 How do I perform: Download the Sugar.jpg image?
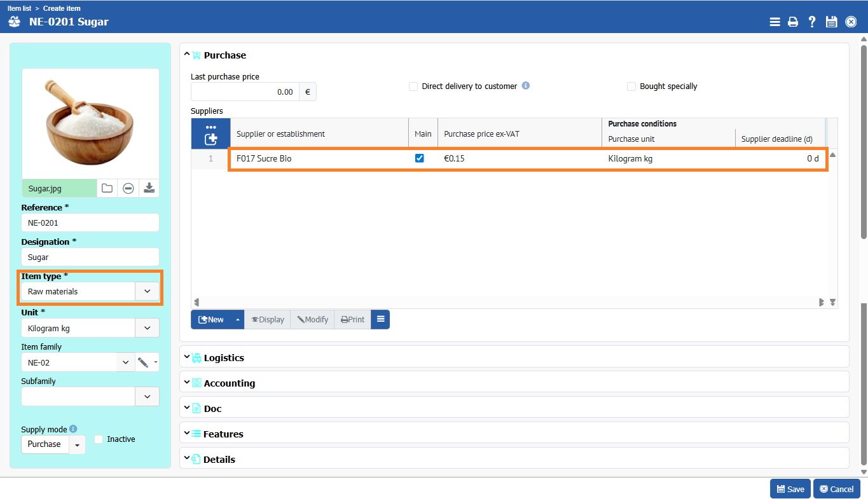(x=149, y=188)
